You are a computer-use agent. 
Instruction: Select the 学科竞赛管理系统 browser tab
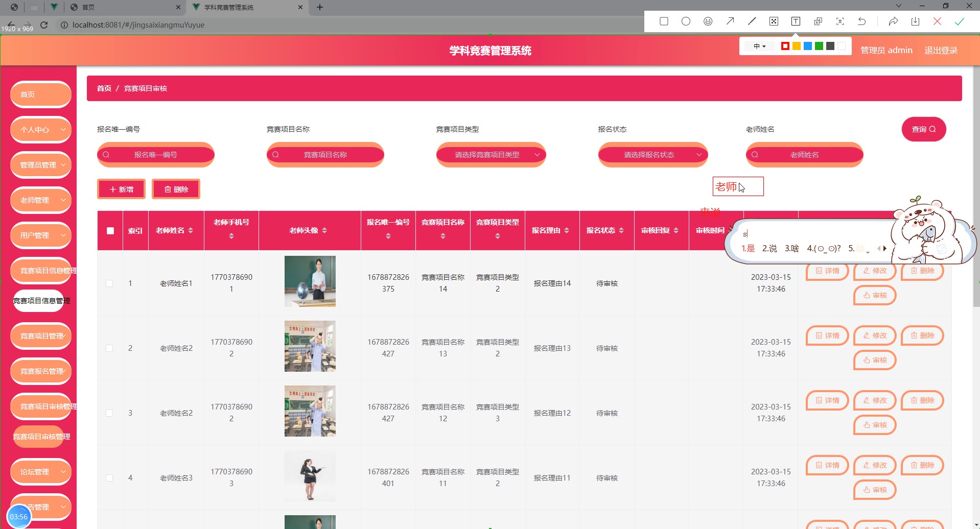click(248, 7)
